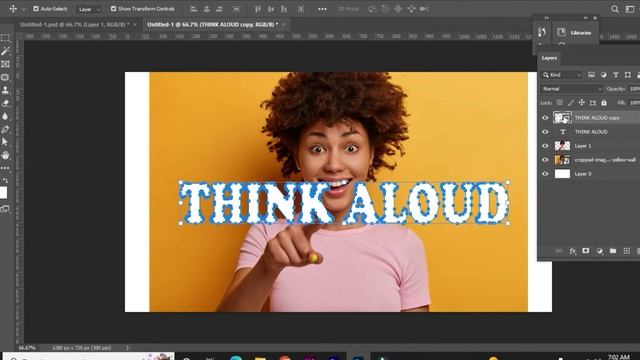This screenshot has width=640, height=360.
Task: Open History panel icon beside Libraries
Action: pos(542,32)
